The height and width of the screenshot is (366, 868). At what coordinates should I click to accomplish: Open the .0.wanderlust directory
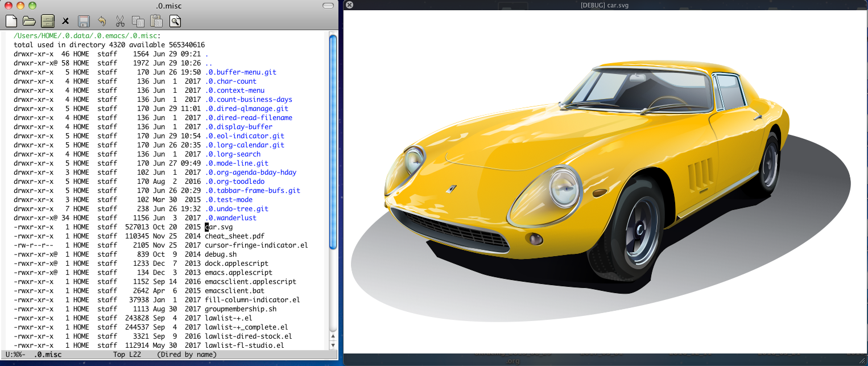[231, 218]
